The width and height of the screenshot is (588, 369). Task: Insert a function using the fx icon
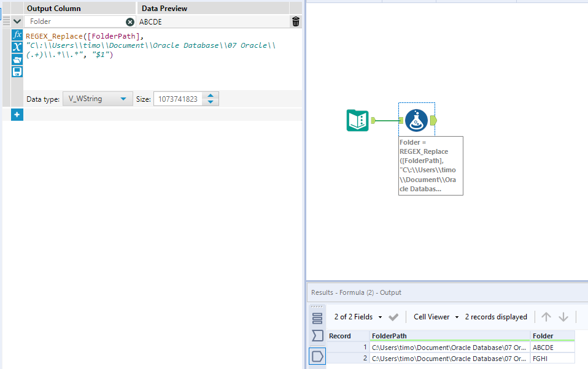tap(17, 35)
